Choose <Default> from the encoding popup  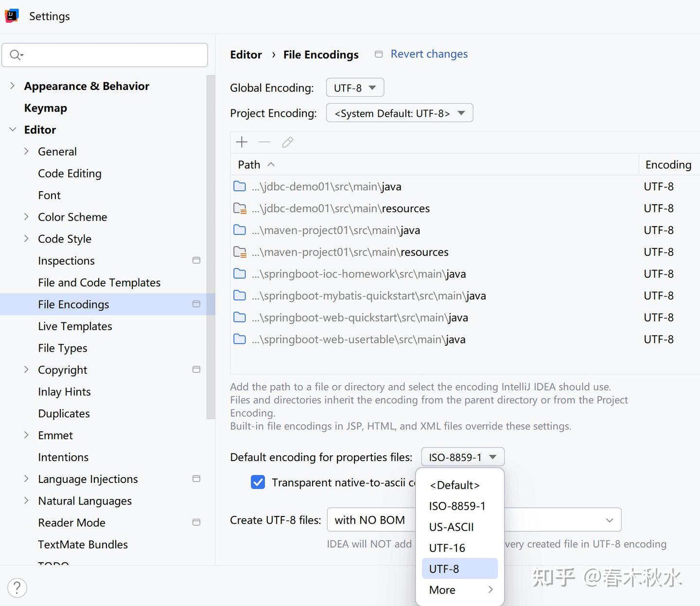[x=460, y=485]
